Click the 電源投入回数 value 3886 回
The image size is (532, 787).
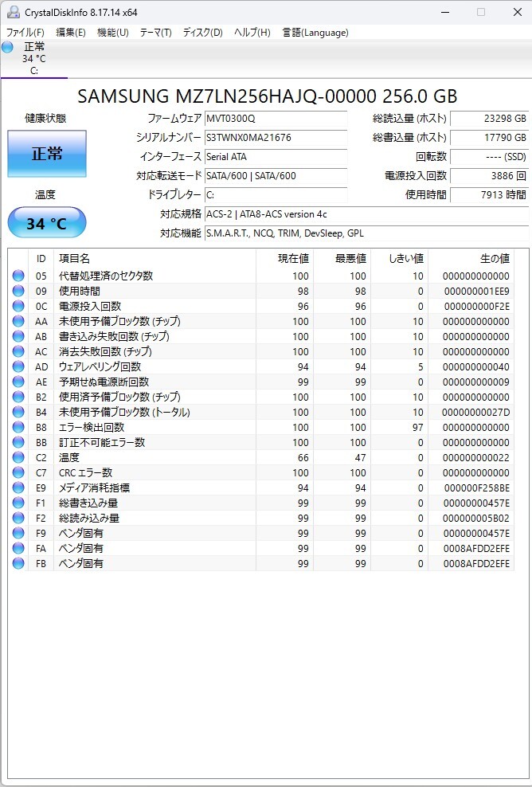point(489,176)
